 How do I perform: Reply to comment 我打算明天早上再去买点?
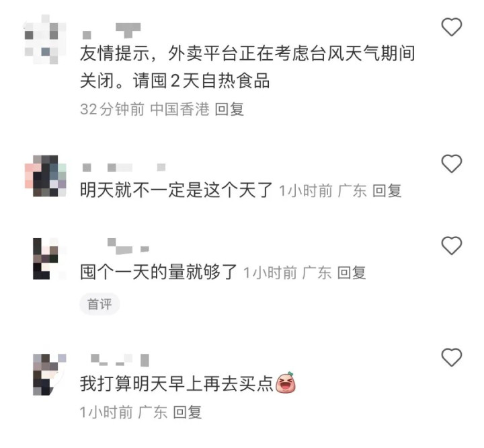187,412
